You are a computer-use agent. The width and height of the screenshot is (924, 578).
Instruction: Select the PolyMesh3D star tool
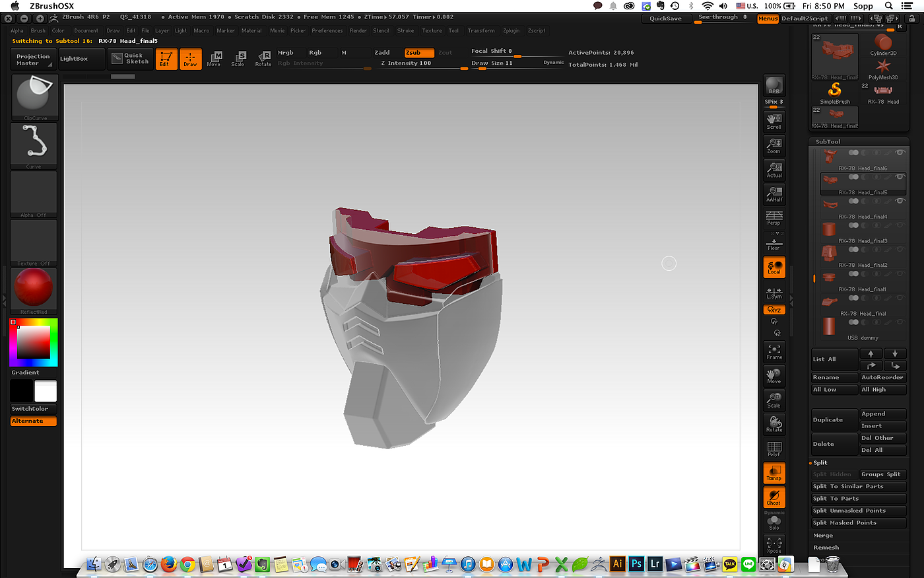(x=883, y=69)
